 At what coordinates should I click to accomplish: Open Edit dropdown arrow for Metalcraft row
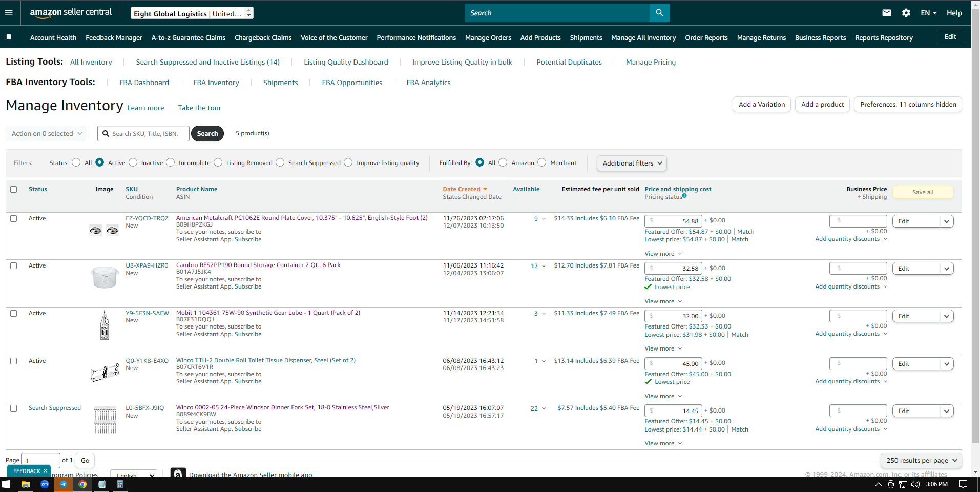pyautogui.click(x=947, y=221)
